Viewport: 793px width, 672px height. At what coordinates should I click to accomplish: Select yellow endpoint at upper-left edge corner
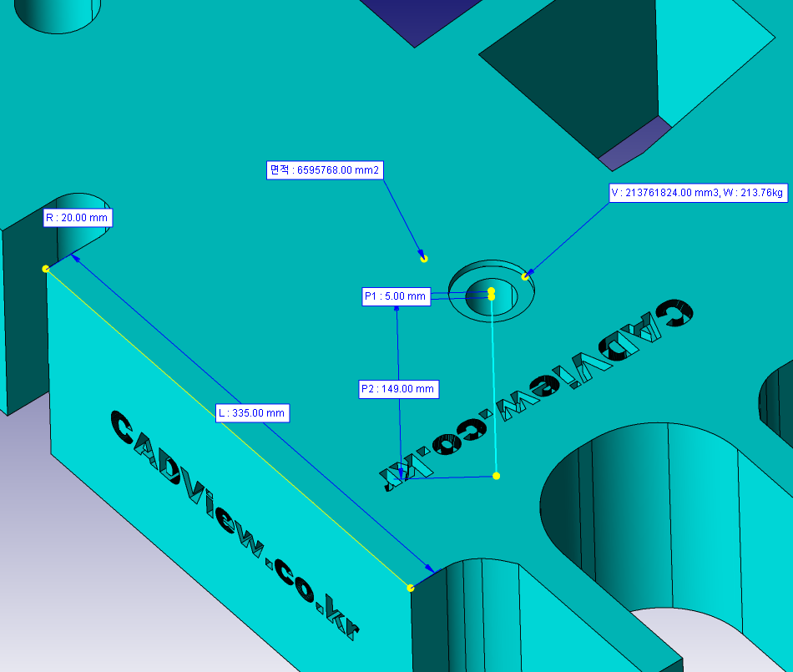[x=45, y=269]
